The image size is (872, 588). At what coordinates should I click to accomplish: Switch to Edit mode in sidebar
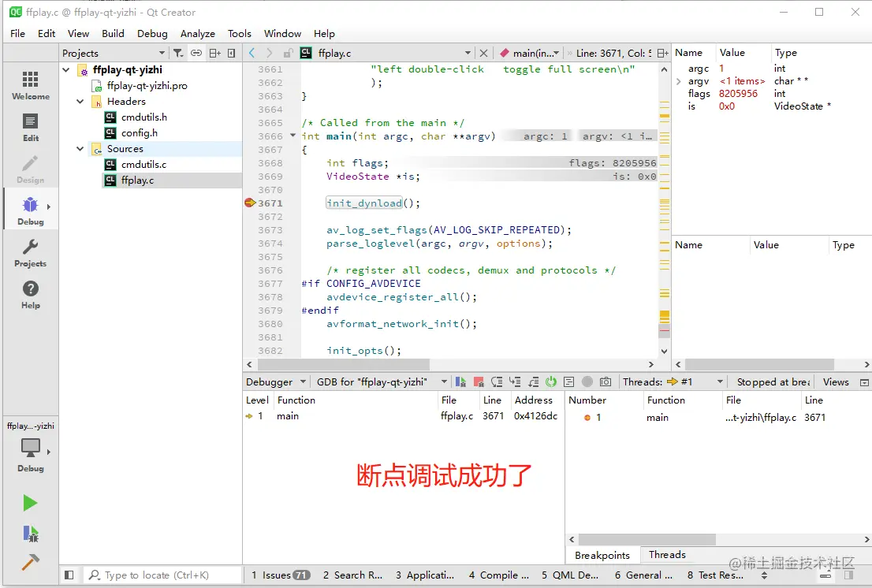click(x=31, y=127)
